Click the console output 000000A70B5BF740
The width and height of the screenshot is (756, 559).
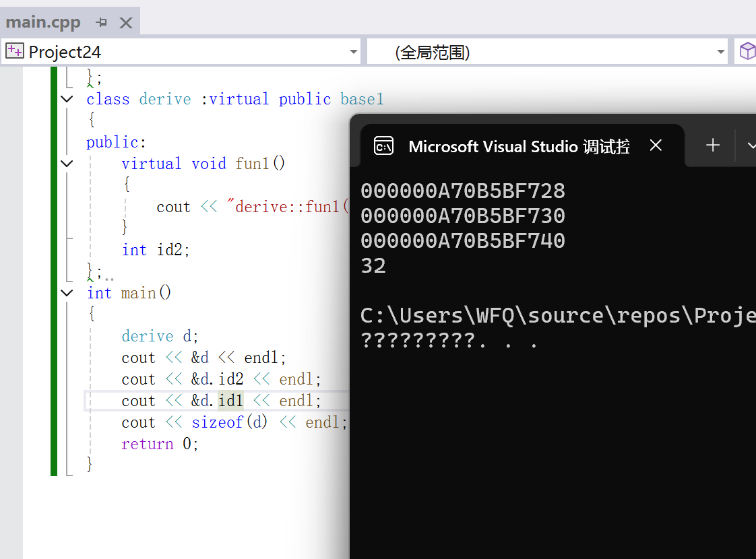(463, 241)
